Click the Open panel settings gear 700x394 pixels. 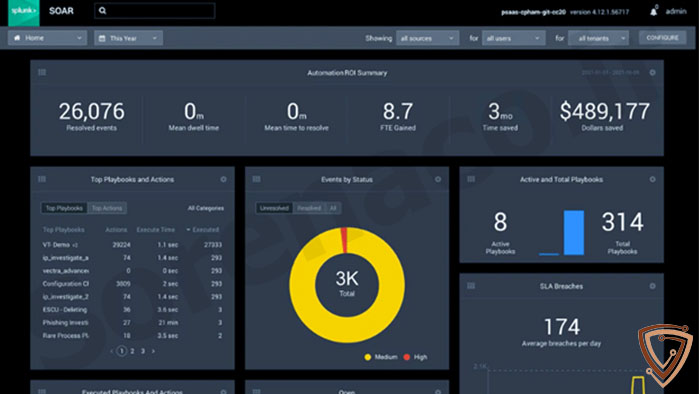click(438, 391)
